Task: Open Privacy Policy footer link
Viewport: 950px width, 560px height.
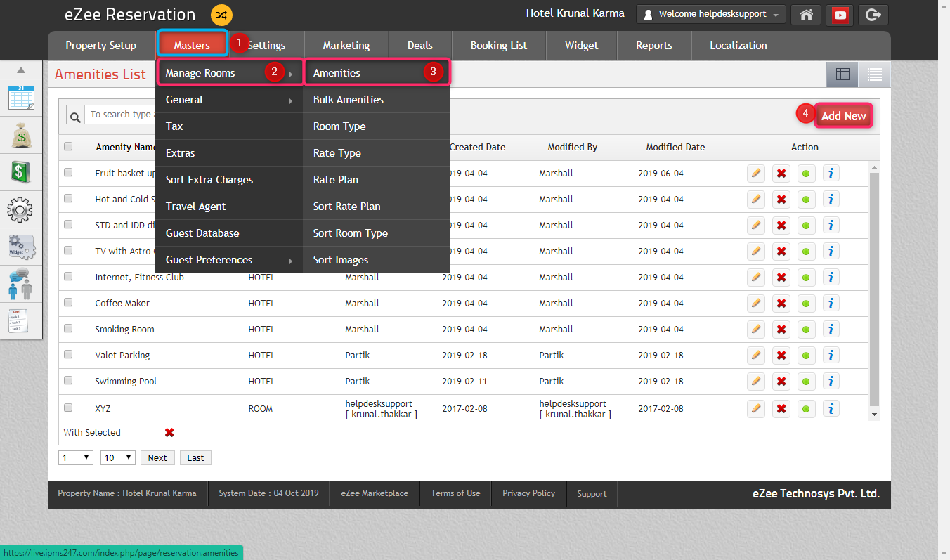Action: 528,493
